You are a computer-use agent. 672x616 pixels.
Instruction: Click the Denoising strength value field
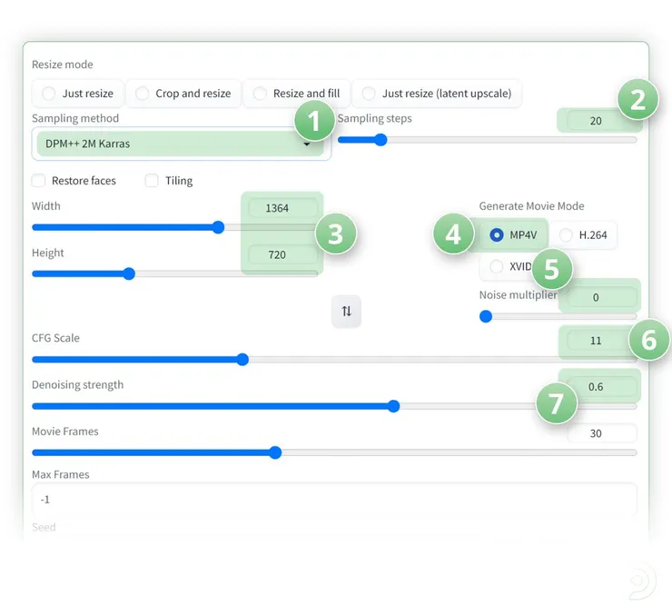pos(596,386)
